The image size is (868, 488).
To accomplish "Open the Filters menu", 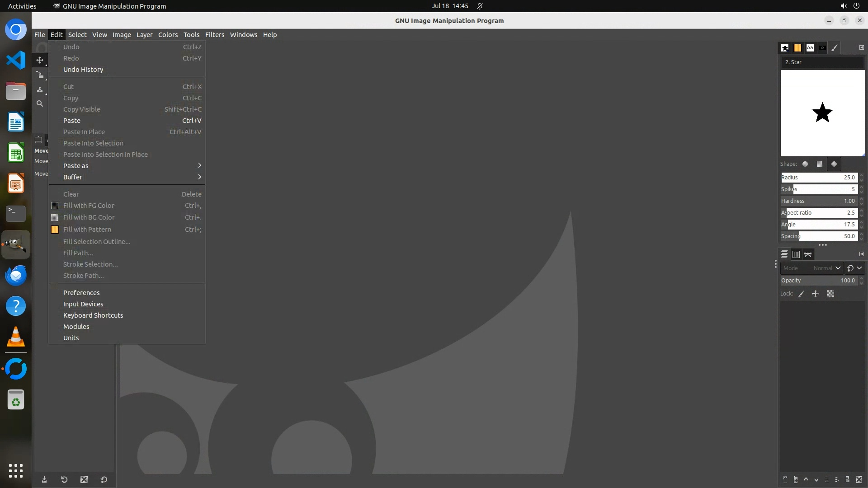I will (x=214, y=35).
